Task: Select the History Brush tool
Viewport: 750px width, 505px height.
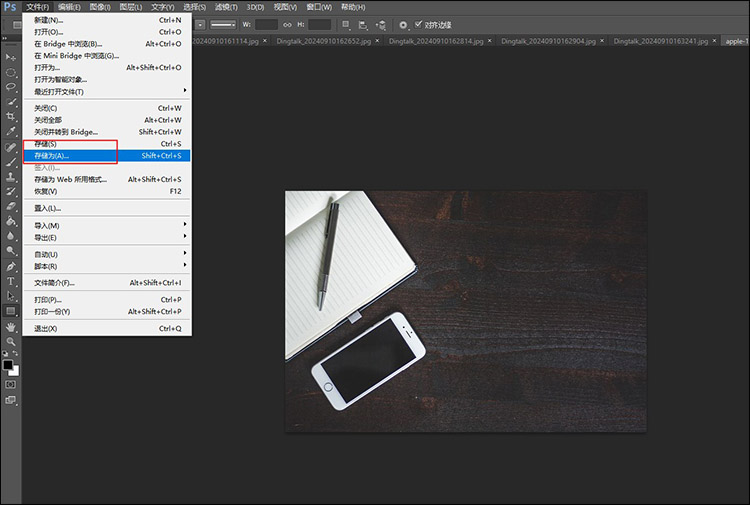Action: 11,192
